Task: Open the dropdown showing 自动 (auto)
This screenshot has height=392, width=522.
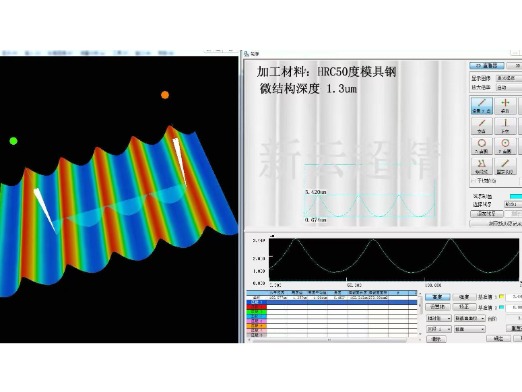Action: 509,88
